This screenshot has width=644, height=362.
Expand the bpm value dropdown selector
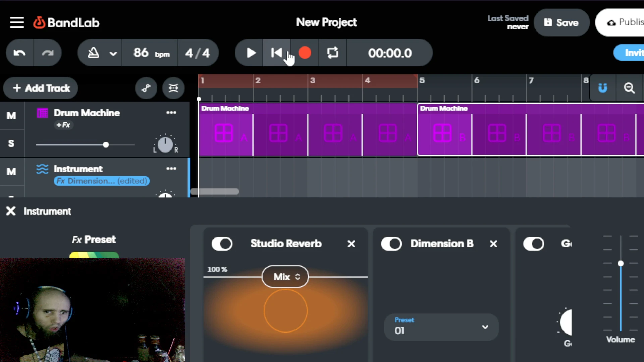(x=150, y=53)
